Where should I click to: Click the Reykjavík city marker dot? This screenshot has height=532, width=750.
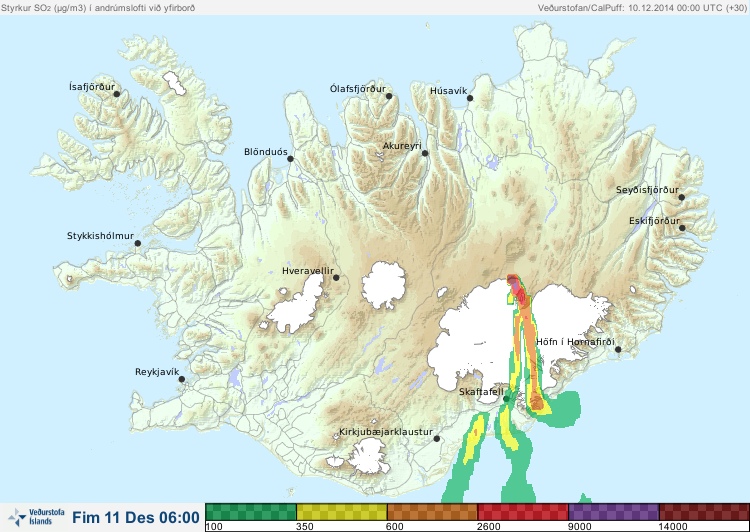(x=182, y=379)
